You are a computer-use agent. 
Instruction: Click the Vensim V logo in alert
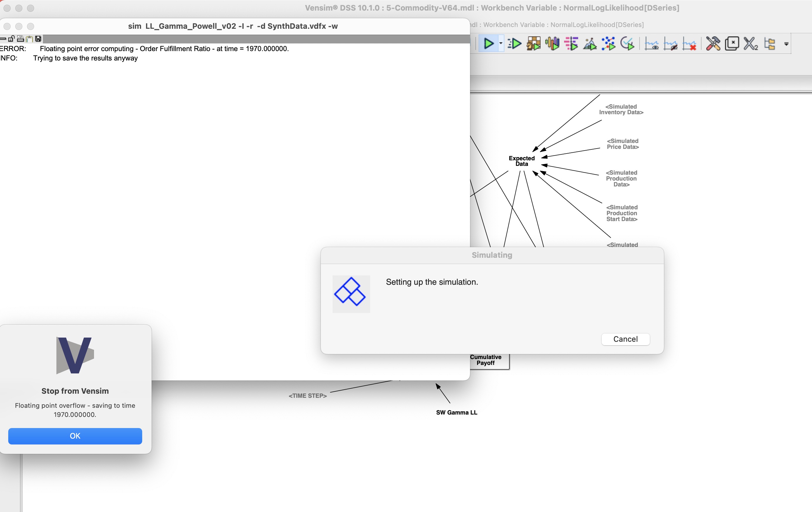click(x=75, y=355)
